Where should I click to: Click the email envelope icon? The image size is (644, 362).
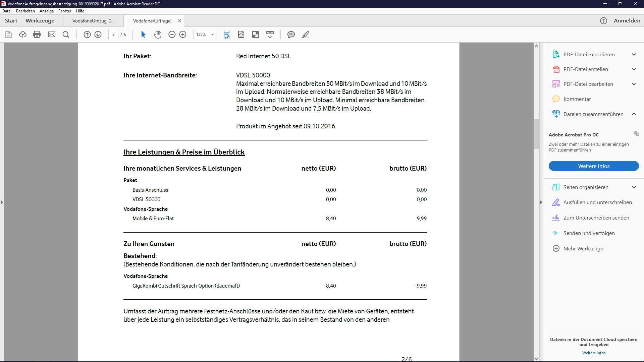52,35
